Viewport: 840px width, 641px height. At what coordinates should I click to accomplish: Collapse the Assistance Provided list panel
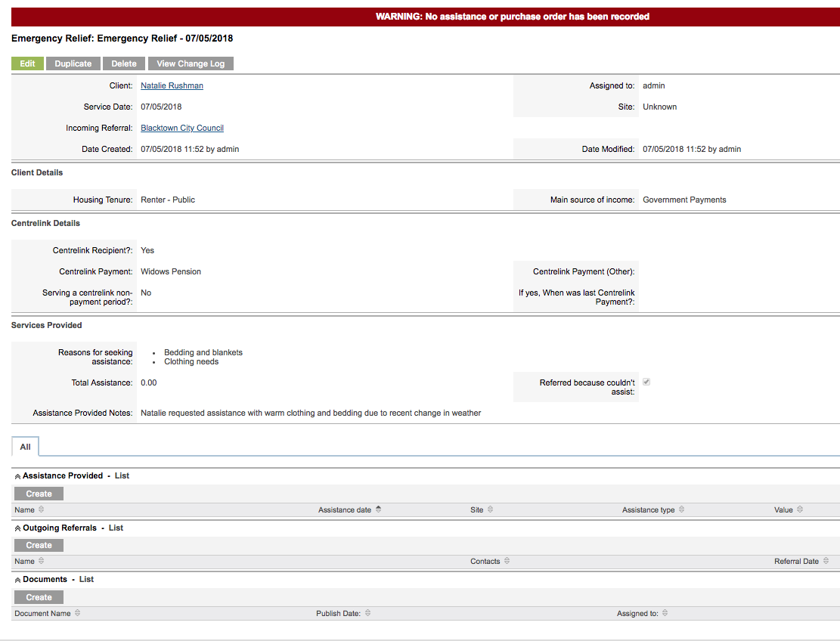pos(17,476)
